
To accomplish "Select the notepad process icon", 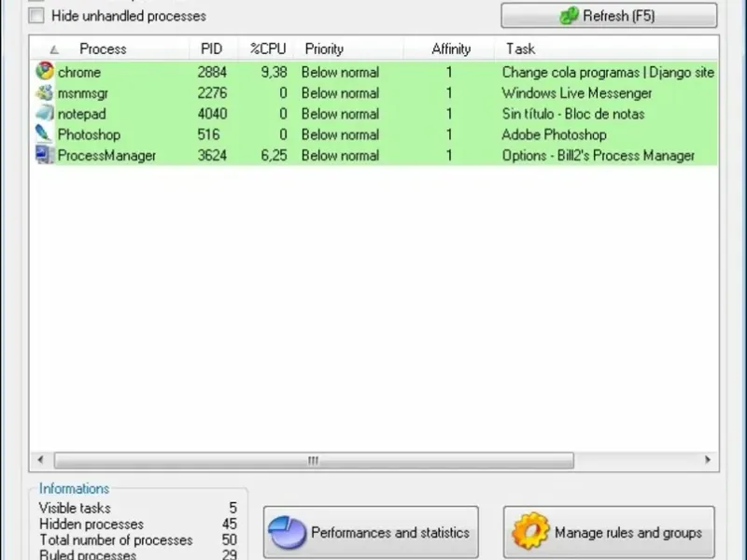I will point(45,113).
